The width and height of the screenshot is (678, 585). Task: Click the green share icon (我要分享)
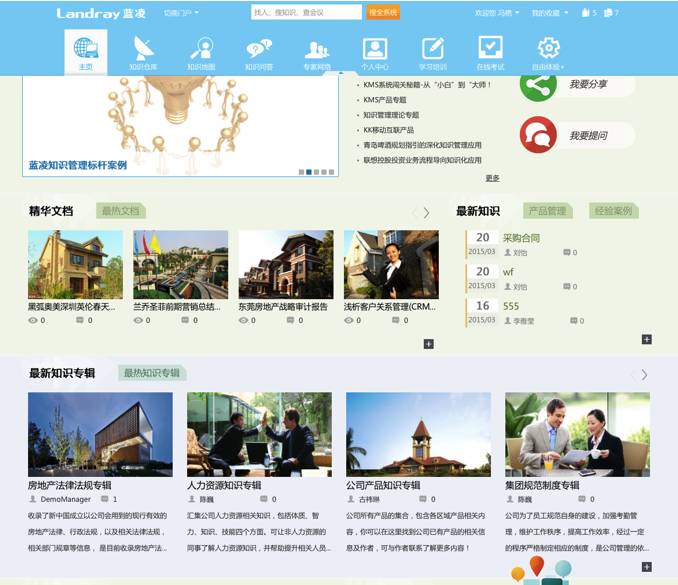tap(538, 85)
